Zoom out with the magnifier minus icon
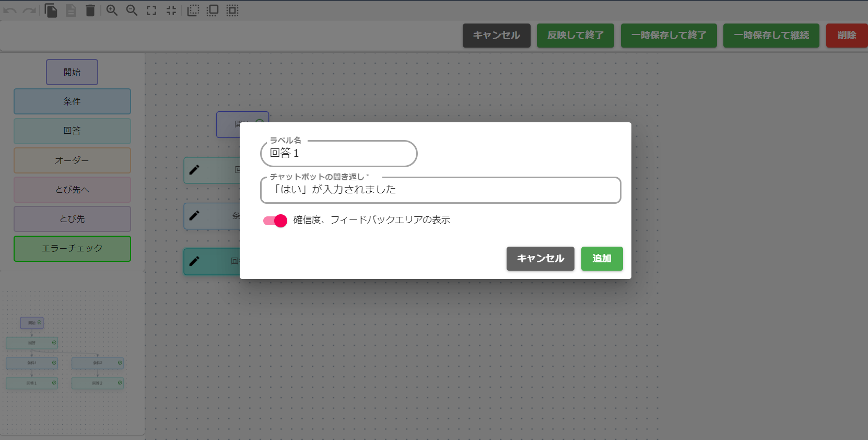The width and height of the screenshot is (868, 440). (132, 10)
